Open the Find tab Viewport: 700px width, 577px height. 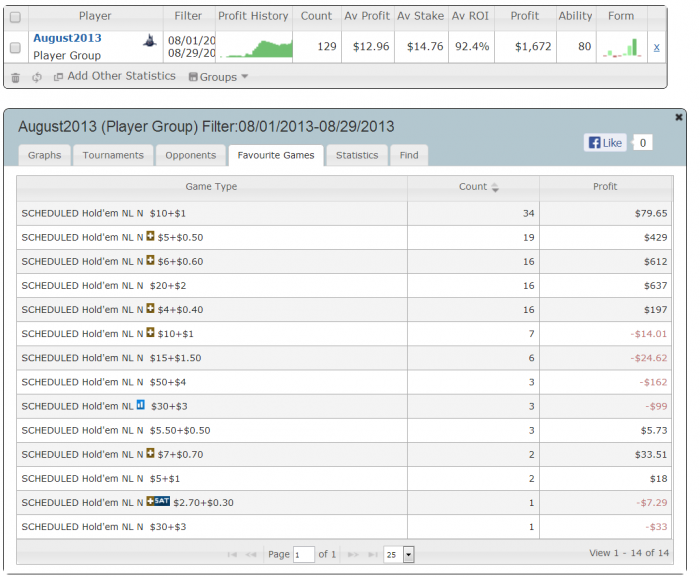[x=409, y=155]
